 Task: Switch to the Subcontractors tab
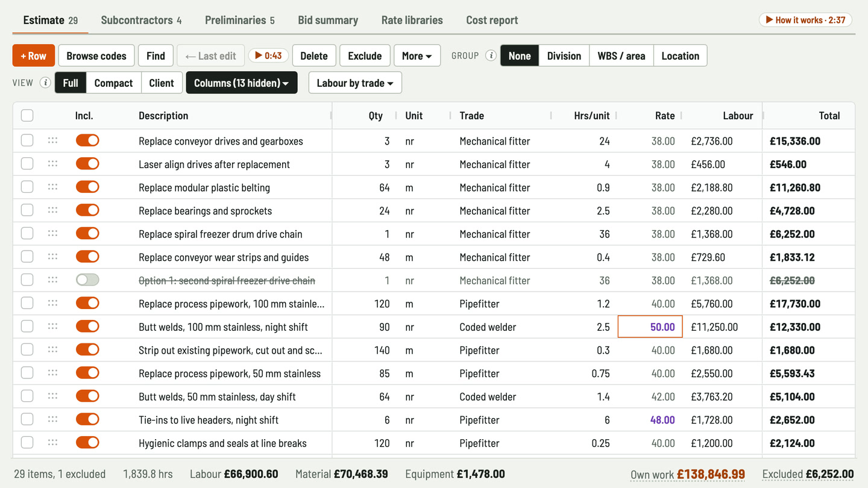pos(141,20)
